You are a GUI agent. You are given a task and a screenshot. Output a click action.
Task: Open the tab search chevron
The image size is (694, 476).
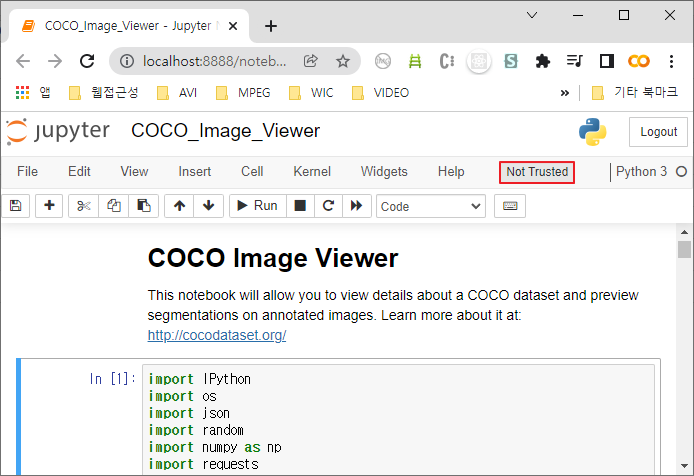532,15
